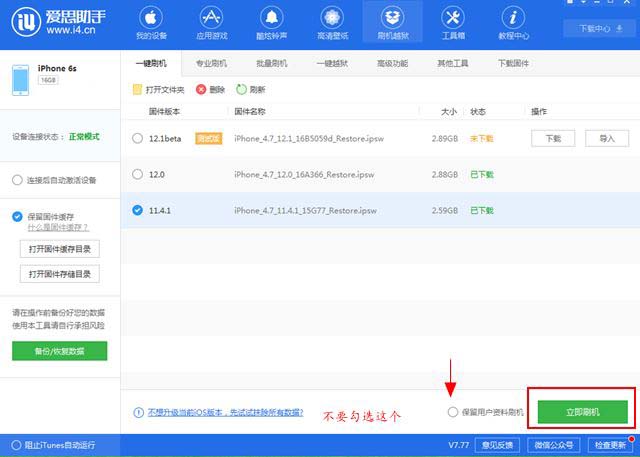Click the 意见反馈 feedback button
This screenshot has height=457, width=640.
pyautogui.click(x=497, y=445)
